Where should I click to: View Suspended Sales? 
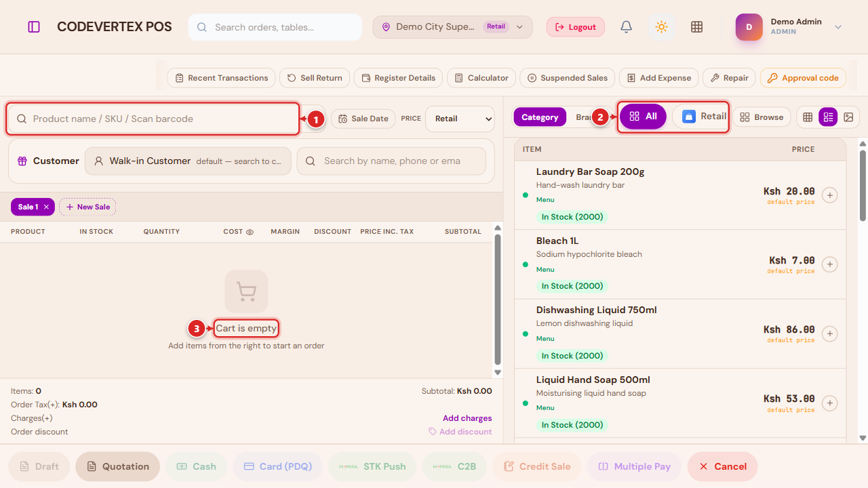coord(567,78)
